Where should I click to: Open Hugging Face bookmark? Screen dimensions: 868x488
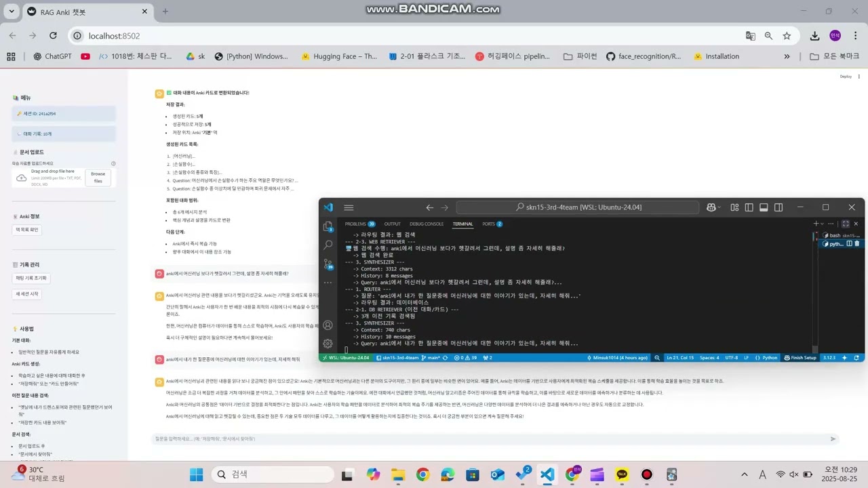[x=339, y=56]
